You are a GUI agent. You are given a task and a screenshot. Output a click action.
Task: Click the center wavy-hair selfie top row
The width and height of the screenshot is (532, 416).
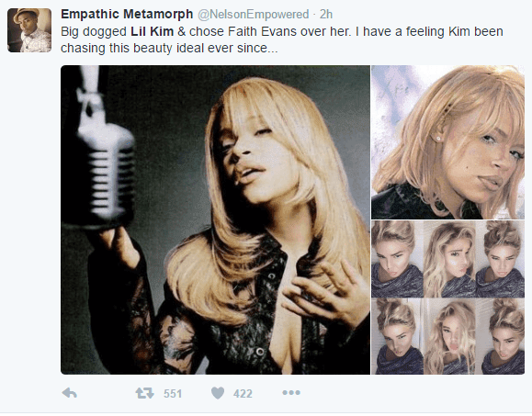click(x=449, y=259)
